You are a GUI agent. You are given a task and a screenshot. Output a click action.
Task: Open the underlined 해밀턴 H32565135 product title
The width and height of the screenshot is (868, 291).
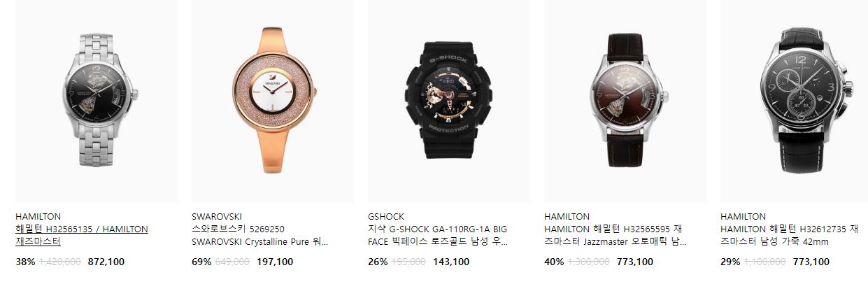pyautogui.click(x=82, y=236)
